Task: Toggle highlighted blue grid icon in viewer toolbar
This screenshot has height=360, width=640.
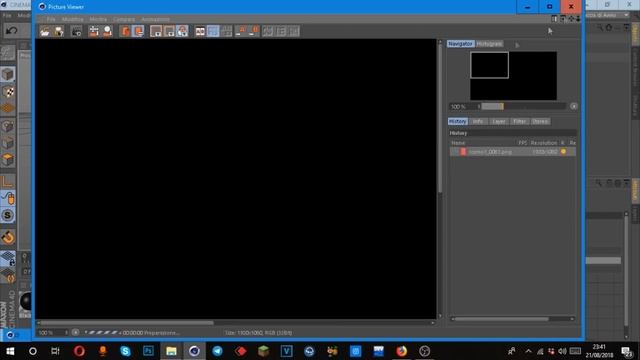Action: (213, 31)
